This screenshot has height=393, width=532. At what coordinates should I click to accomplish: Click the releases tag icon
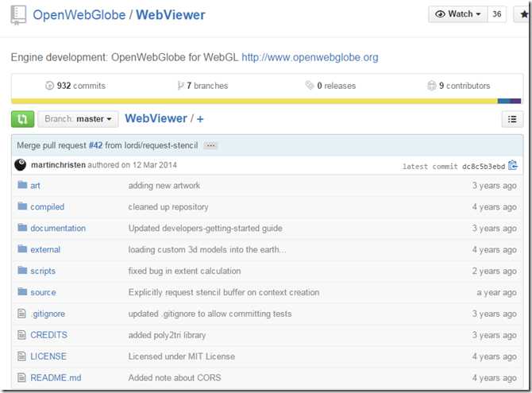point(309,85)
